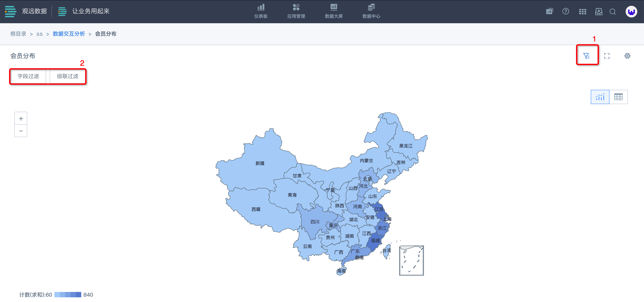Screen dimensions: 644x302
Task: Go to 根目录 breadcrumb
Action: pyautogui.click(x=18, y=34)
